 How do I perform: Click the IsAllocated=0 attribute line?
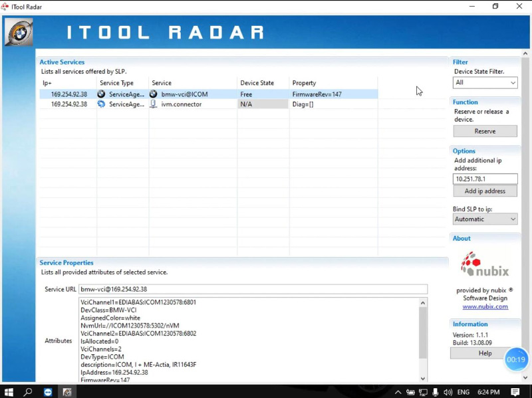(x=99, y=341)
